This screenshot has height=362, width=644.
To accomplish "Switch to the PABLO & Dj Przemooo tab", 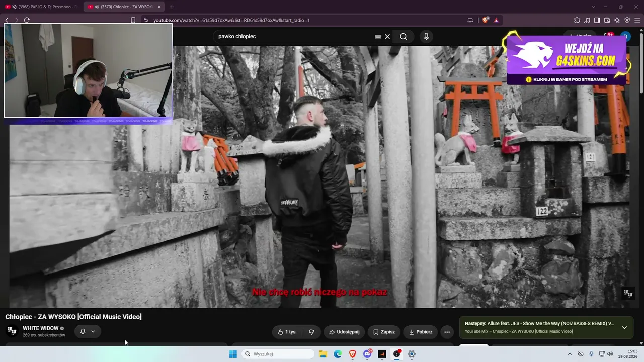I will pyautogui.click(x=41, y=7).
